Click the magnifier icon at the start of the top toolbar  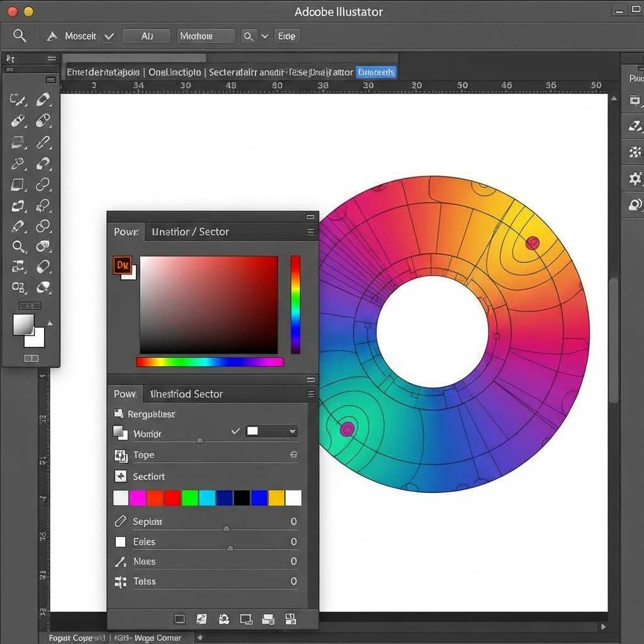point(19,36)
